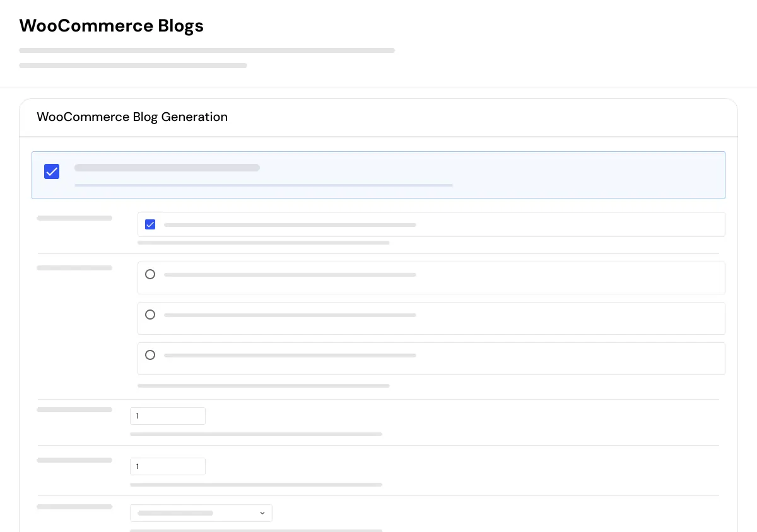
Task: Open the dropdown select at the bottom
Action: [201, 513]
